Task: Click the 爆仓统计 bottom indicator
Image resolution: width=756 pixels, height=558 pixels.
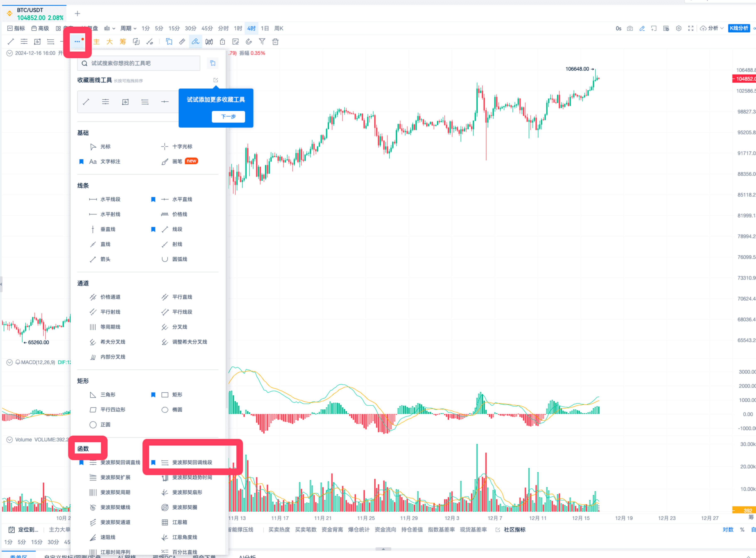Action: [x=359, y=530]
